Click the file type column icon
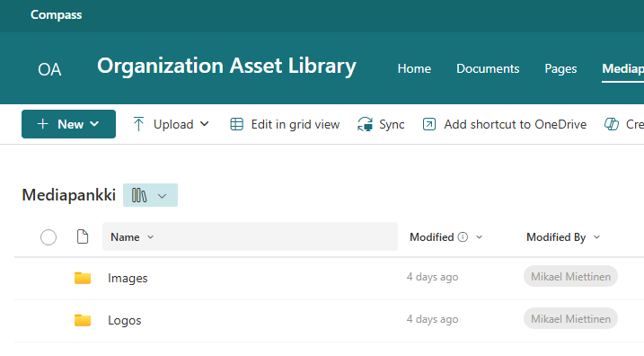Screen dimensions: 644x356 [83, 236]
